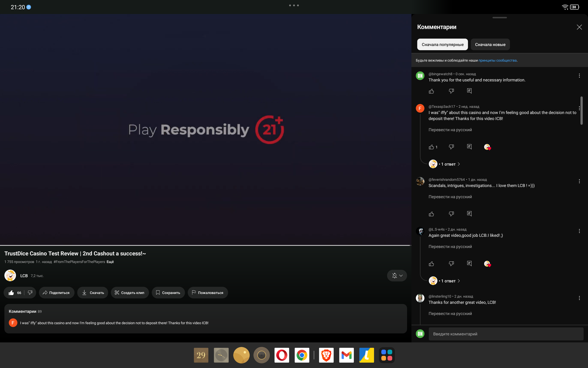Open #FromThePlayersForThePlayers hashtag
Viewport: 588px width, 368px height.
click(79, 262)
